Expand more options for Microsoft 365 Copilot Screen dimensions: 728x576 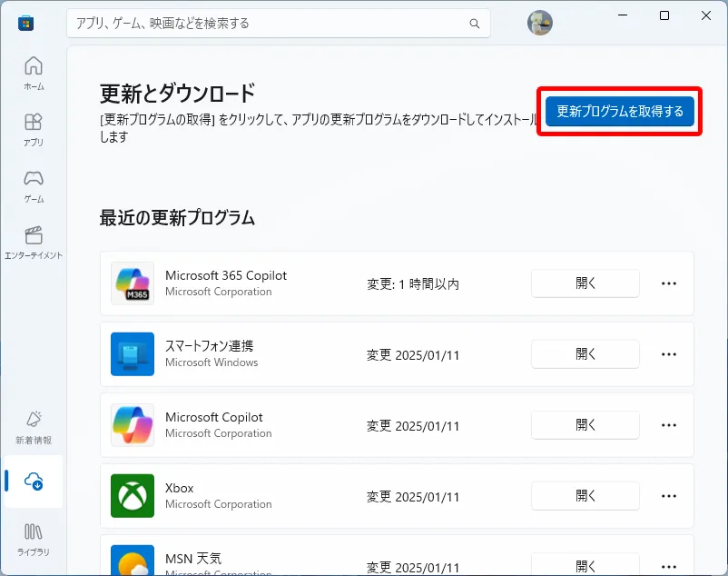[669, 283]
